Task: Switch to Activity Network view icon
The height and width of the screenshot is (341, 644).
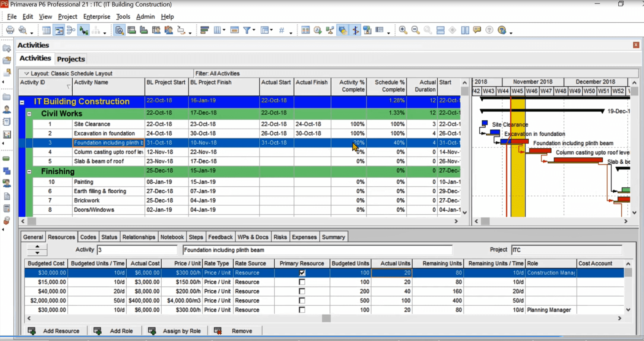Action: (x=71, y=30)
